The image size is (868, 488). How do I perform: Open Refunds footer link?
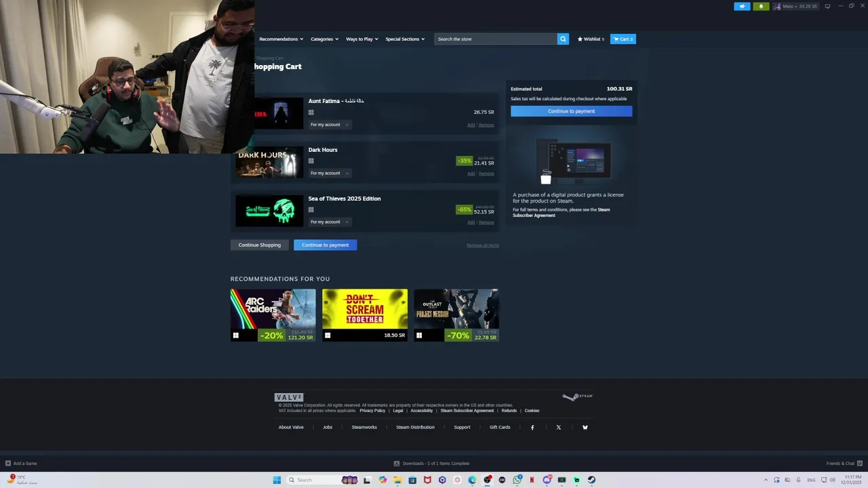(509, 411)
